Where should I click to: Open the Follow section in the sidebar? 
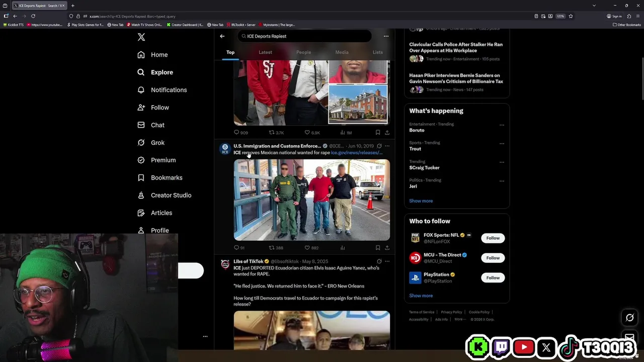tap(153, 108)
